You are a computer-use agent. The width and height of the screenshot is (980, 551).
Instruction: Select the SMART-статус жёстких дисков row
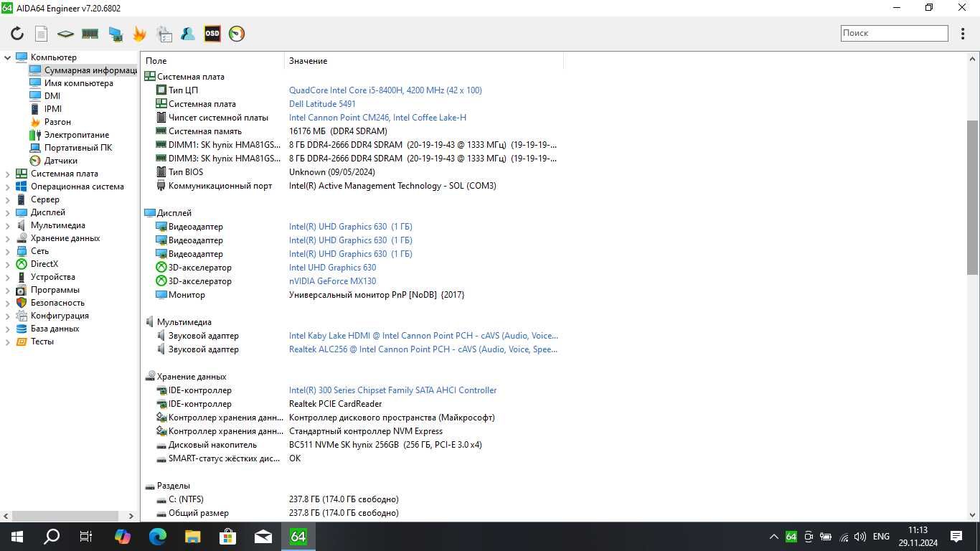pyautogui.click(x=352, y=458)
